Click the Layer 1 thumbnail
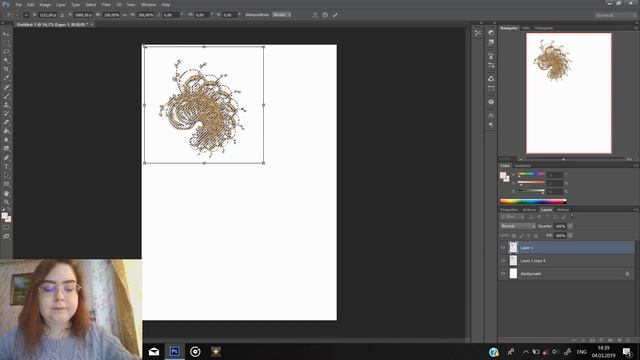Screen dimensions: 640x360 513,247
